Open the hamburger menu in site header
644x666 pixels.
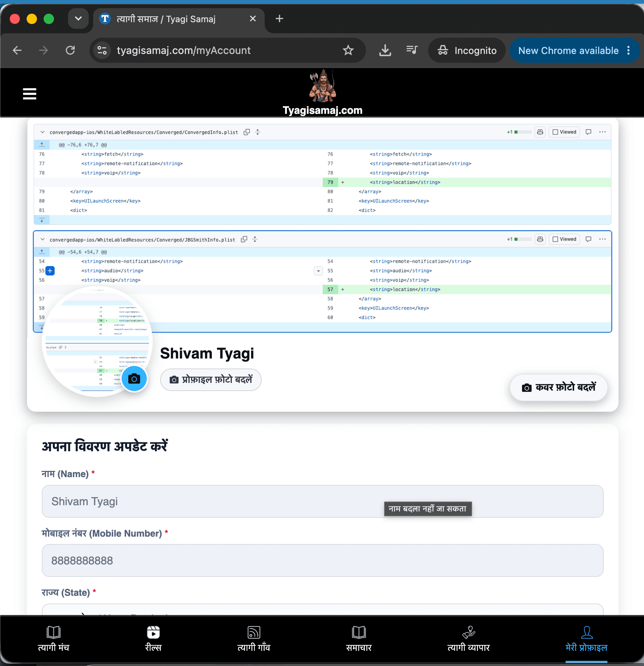coord(30,94)
